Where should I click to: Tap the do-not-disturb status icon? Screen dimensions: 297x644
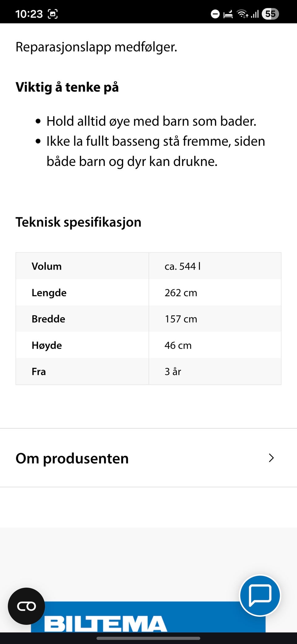[x=215, y=14]
